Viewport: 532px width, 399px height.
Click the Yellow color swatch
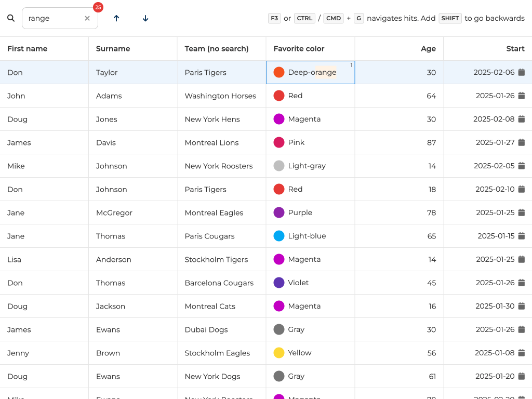click(279, 353)
